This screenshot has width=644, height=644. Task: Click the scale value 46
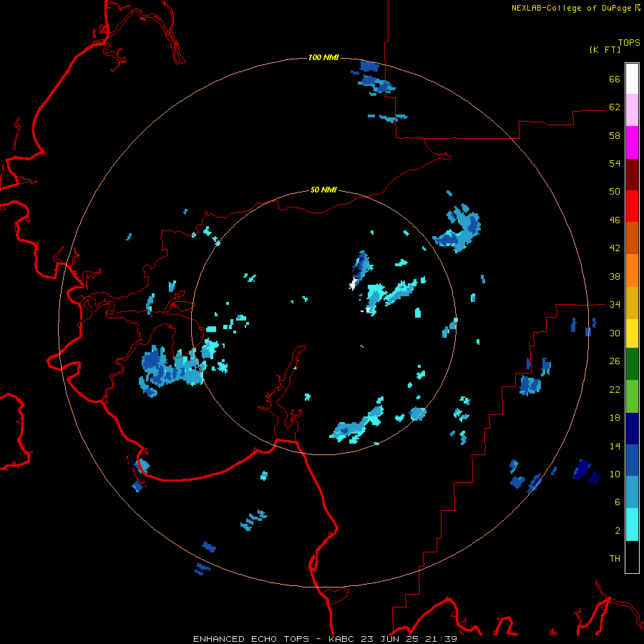click(x=615, y=220)
